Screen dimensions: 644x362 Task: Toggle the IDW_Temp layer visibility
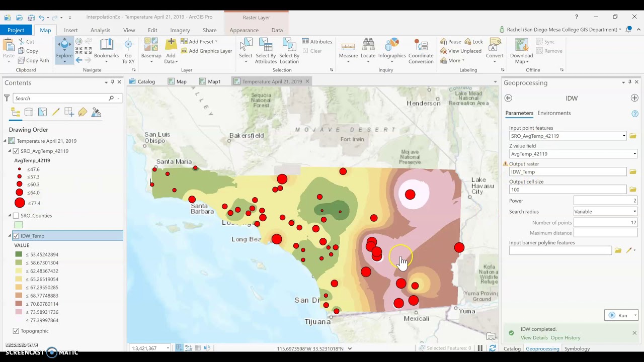click(x=16, y=236)
